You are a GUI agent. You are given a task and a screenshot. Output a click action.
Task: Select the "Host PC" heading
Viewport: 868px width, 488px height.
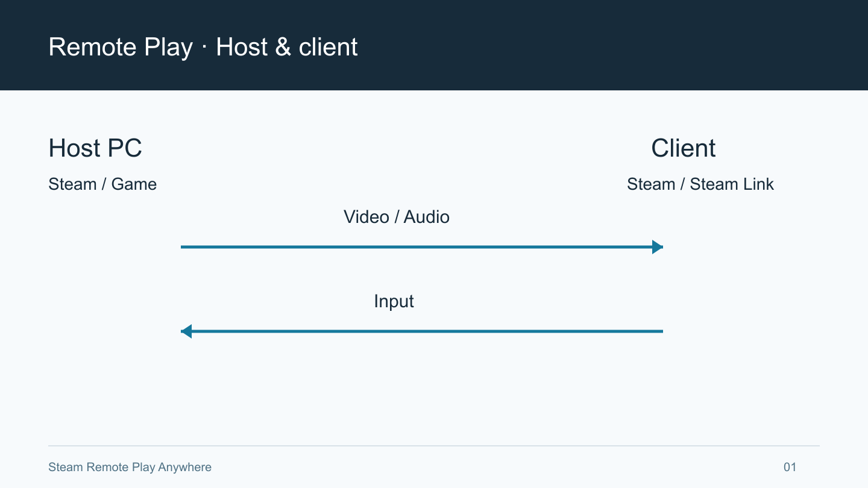click(95, 148)
